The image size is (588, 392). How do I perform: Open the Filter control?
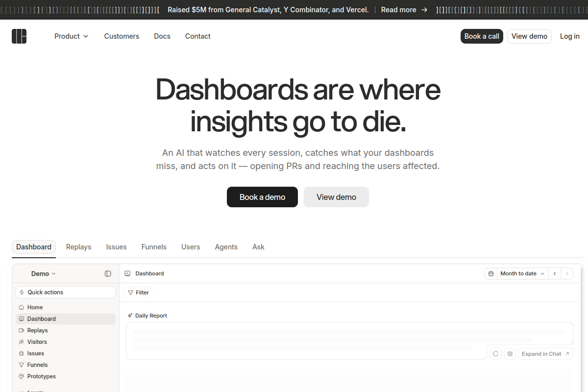tap(138, 293)
